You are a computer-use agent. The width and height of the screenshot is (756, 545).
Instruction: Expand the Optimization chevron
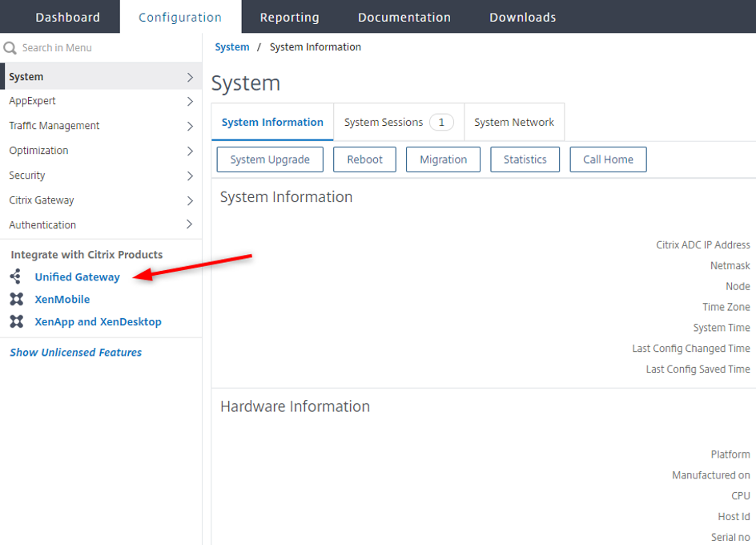coord(190,151)
